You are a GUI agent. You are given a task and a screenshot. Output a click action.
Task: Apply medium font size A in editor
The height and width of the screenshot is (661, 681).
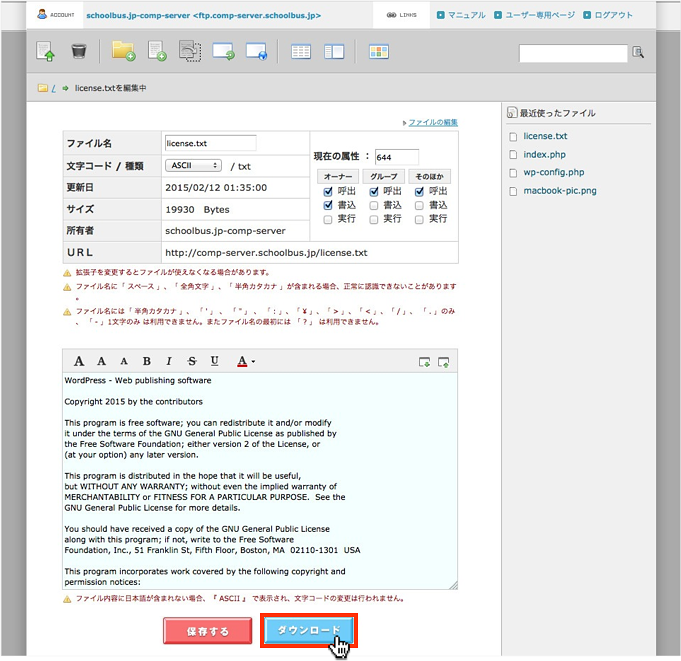101,361
